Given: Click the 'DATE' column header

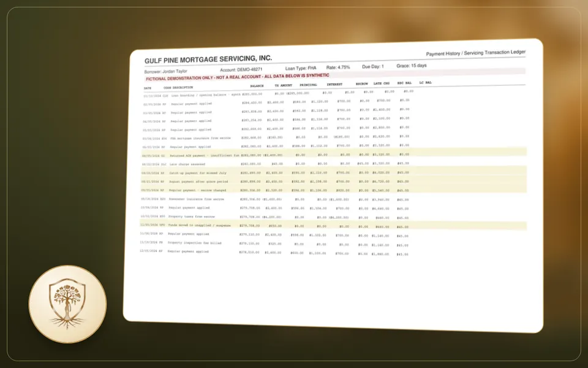Looking at the screenshot, I should point(148,88).
